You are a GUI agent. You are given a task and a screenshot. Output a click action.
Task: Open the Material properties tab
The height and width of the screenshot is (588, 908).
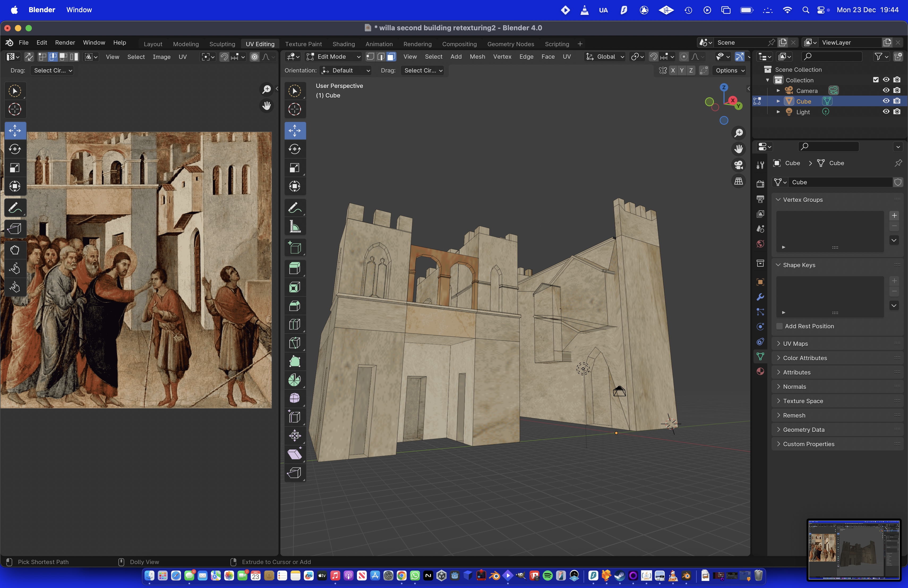pos(760,371)
